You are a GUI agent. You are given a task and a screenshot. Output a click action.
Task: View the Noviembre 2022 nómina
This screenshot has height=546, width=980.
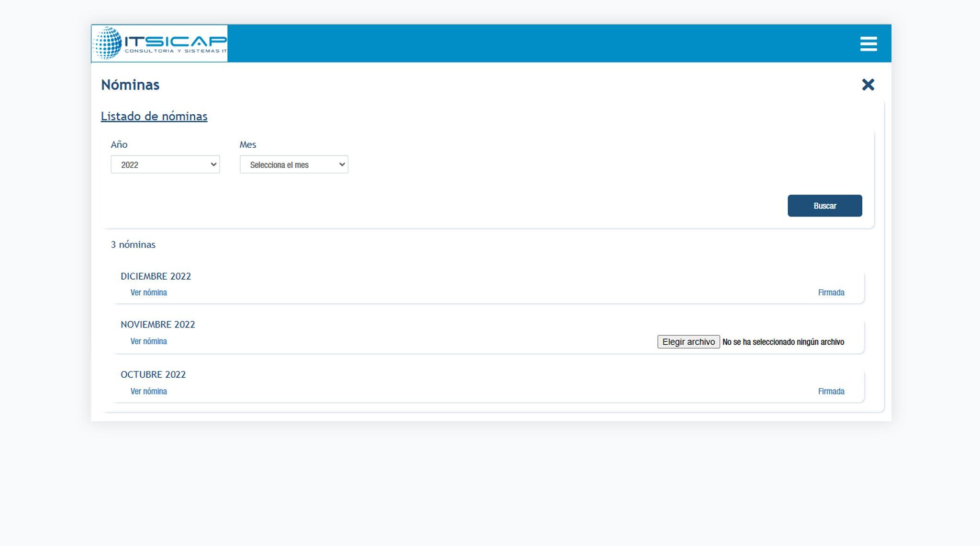pos(149,341)
